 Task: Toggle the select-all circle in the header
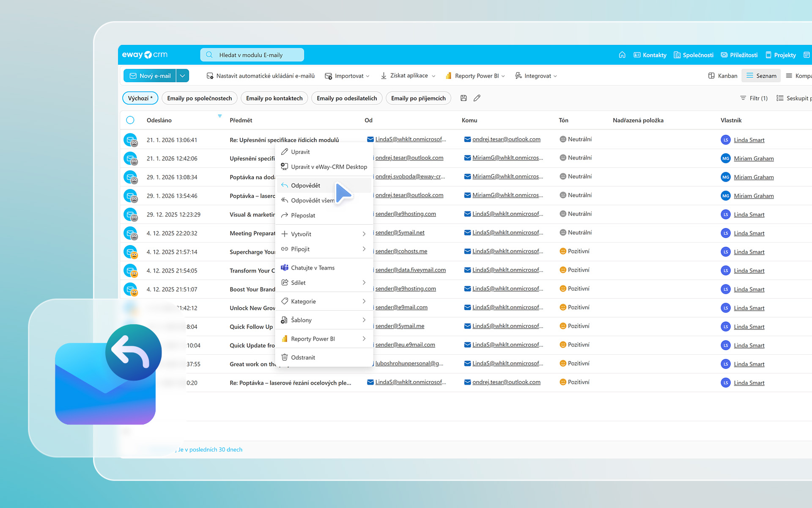coord(130,120)
